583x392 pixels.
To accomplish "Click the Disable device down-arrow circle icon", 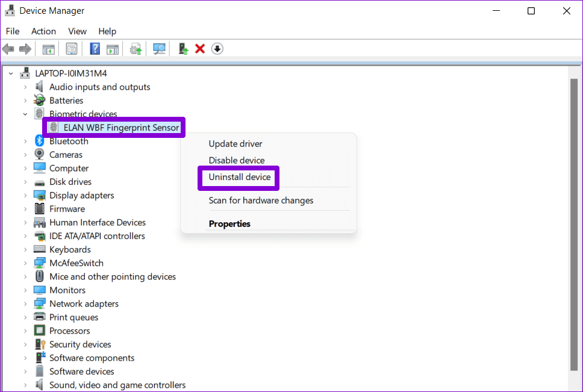I will [x=217, y=49].
